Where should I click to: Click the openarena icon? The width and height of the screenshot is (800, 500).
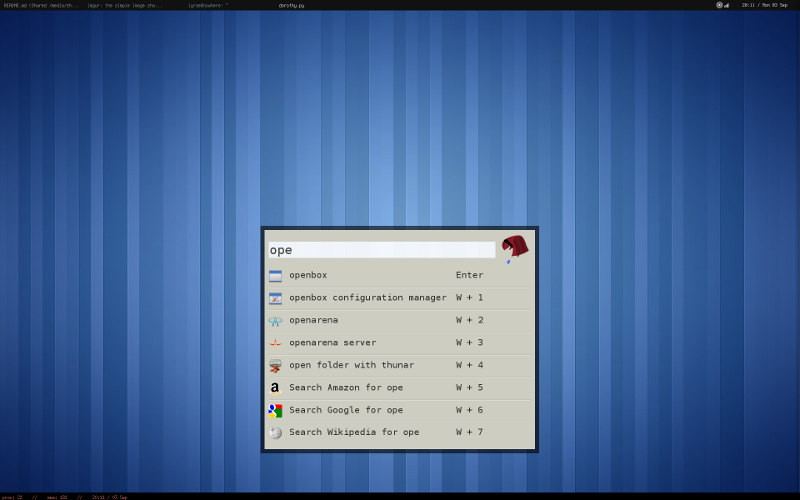276,320
